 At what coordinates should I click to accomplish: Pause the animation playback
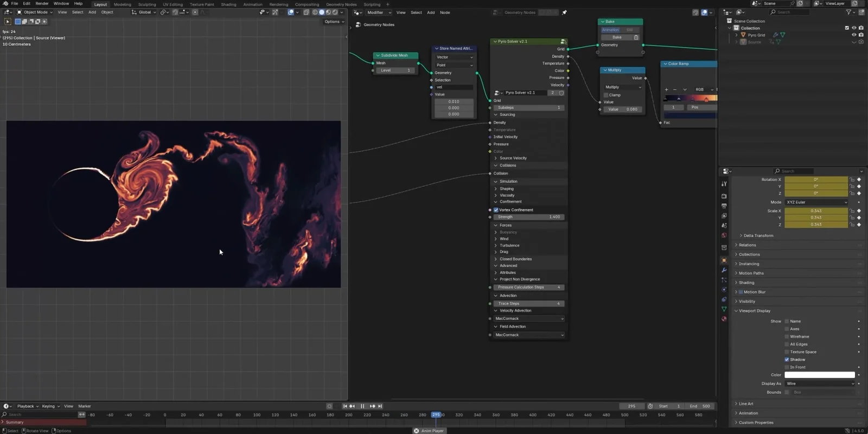click(x=362, y=406)
